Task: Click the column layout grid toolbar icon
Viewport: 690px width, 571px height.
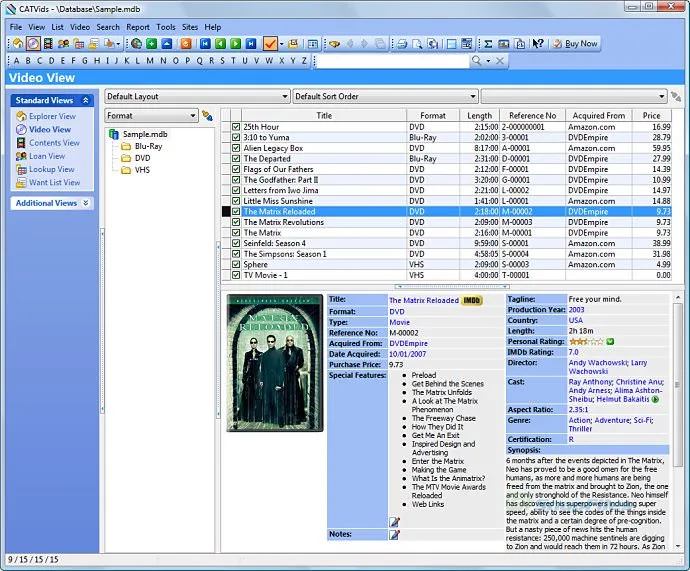Action: [x=312, y=44]
